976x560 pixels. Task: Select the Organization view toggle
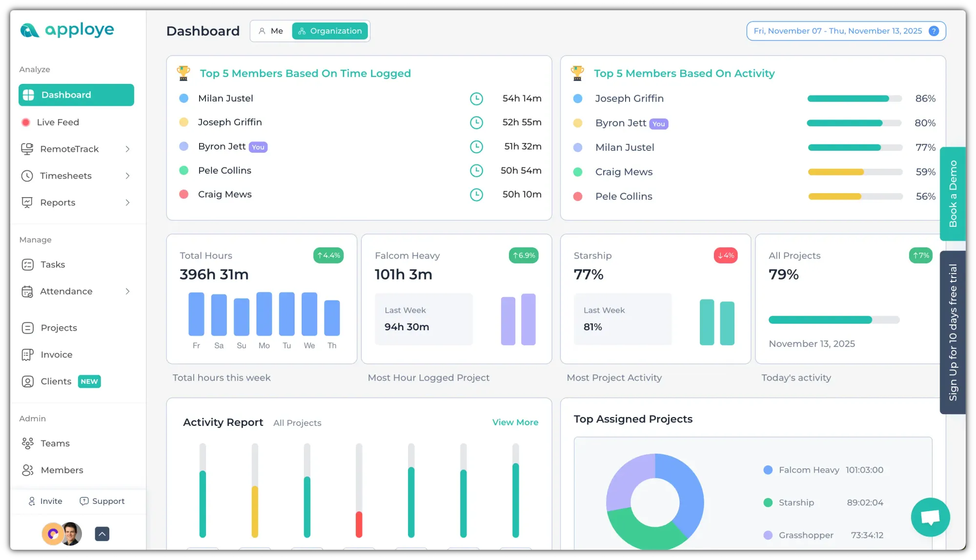click(330, 31)
